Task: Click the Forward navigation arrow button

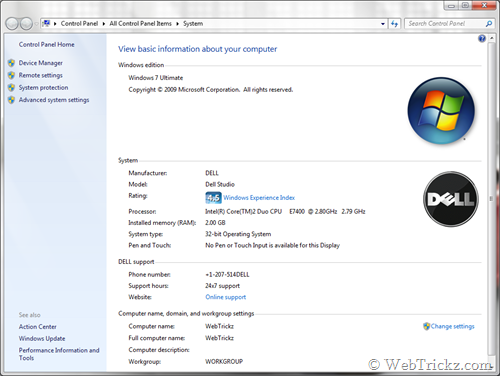Action: (26, 24)
